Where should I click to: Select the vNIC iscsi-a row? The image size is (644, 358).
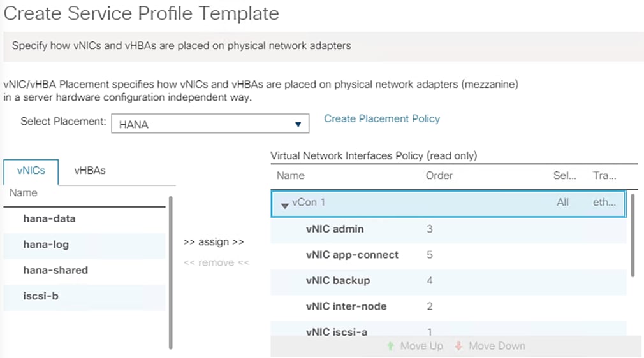(337, 331)
